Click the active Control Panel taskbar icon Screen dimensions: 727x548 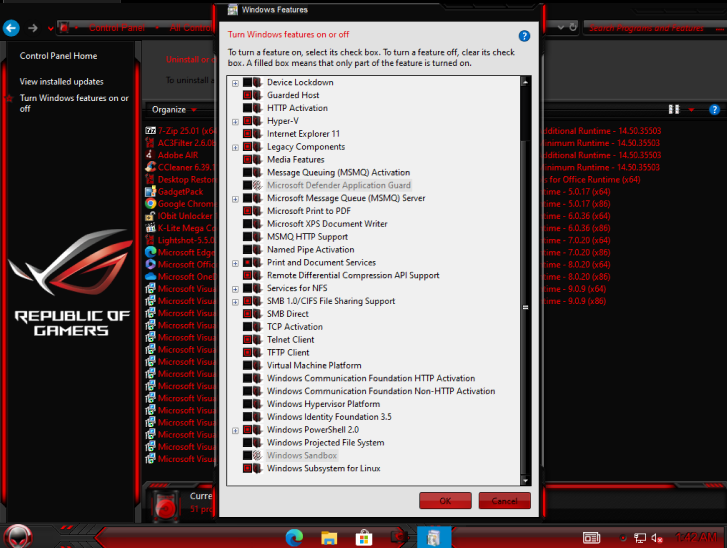(434, 537)
